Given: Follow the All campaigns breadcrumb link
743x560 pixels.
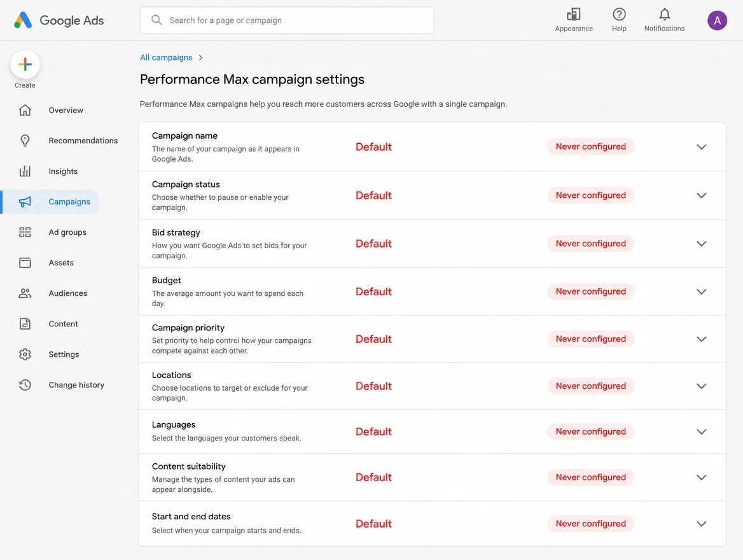Looking at the screenshot, I should click(166, 57).
